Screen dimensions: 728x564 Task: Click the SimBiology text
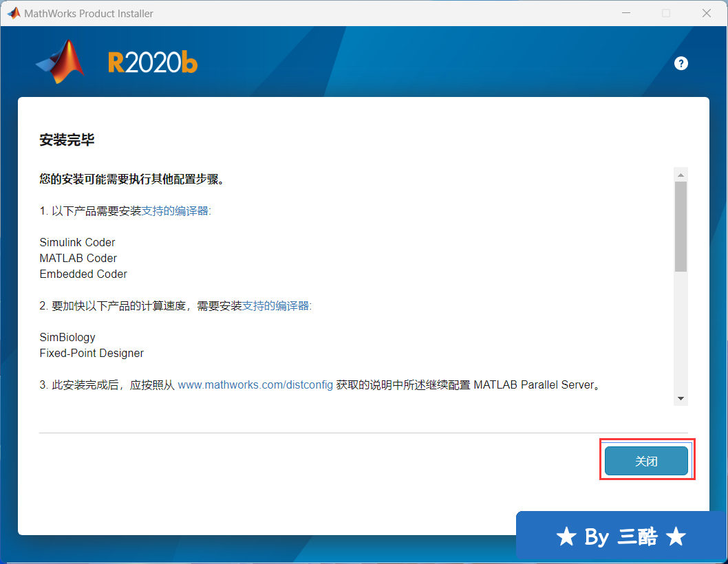tap(67, 338)
